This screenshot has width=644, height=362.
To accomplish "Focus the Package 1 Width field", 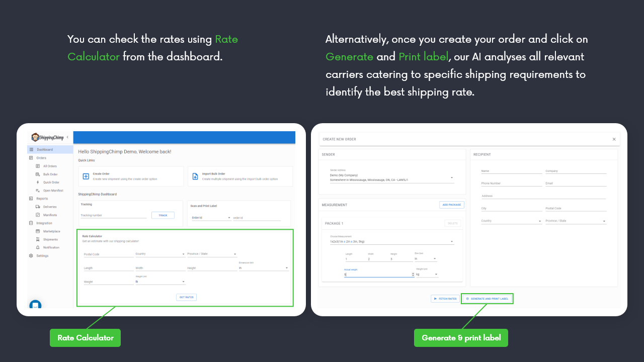I will point(378,258).
